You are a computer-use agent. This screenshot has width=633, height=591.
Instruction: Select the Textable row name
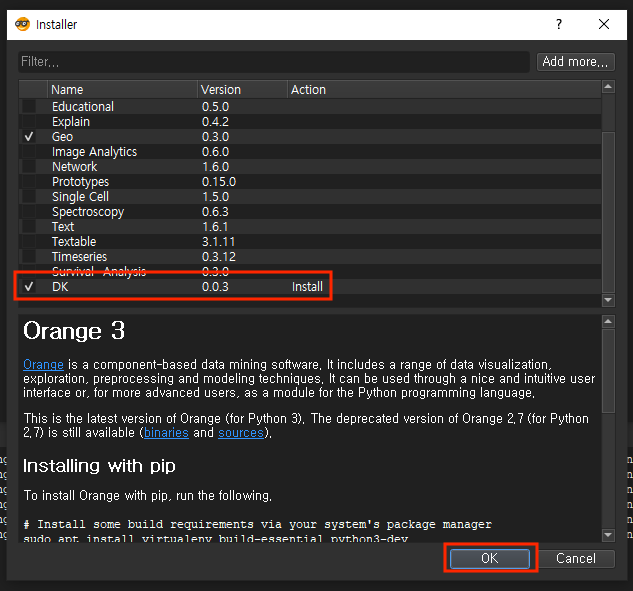click(74, 241)
